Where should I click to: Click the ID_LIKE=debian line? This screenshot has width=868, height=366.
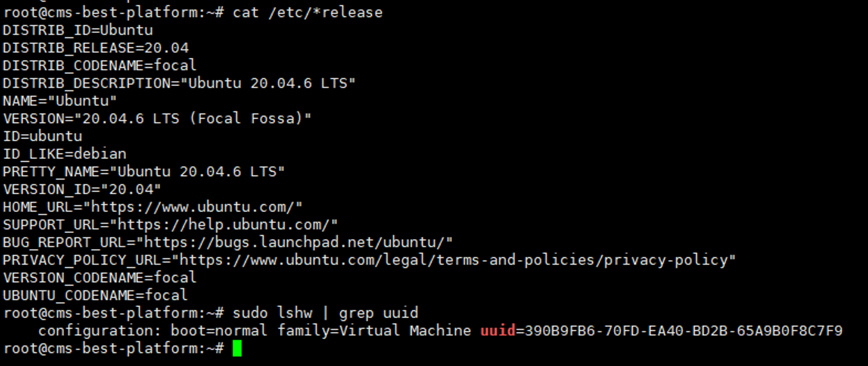(x=65, y=154)
